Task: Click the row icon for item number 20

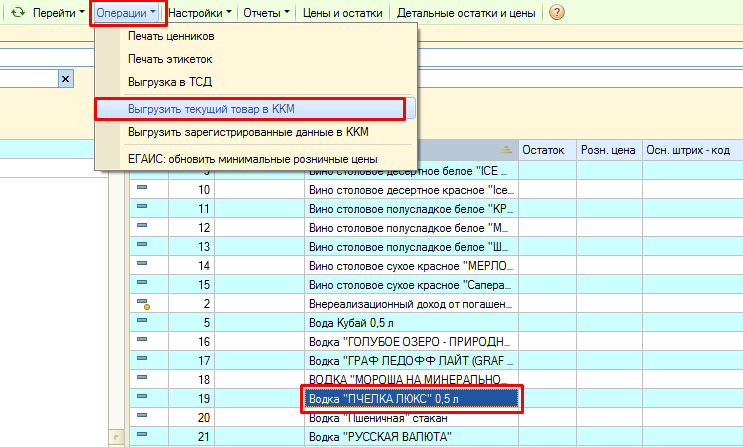Action: point(142,415)
